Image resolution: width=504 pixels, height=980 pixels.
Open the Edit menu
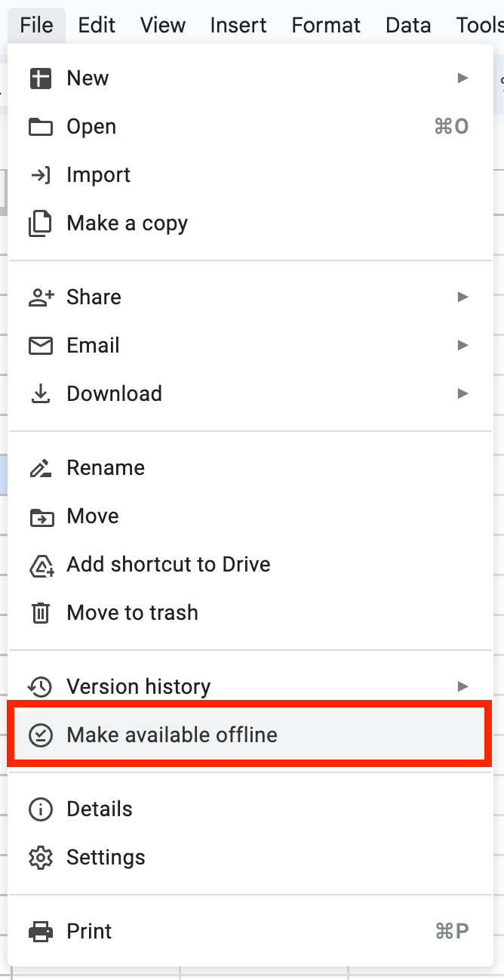[x=97, y=25]
